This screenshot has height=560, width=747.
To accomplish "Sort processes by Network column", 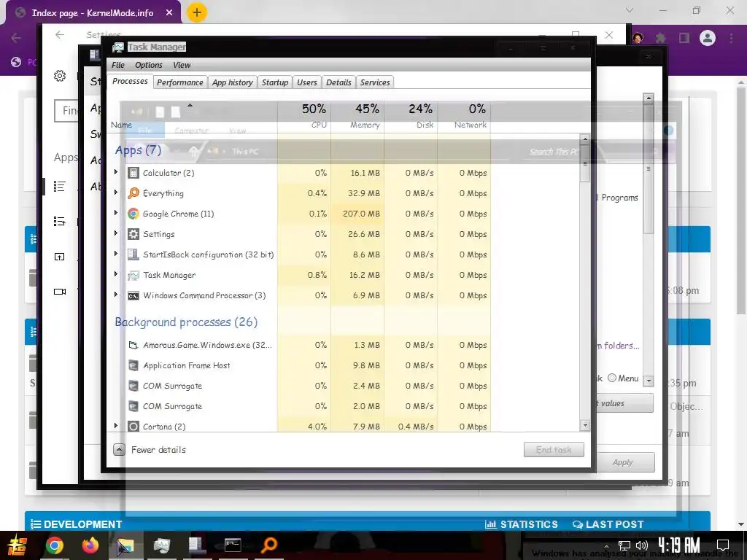I will [465, 116].
